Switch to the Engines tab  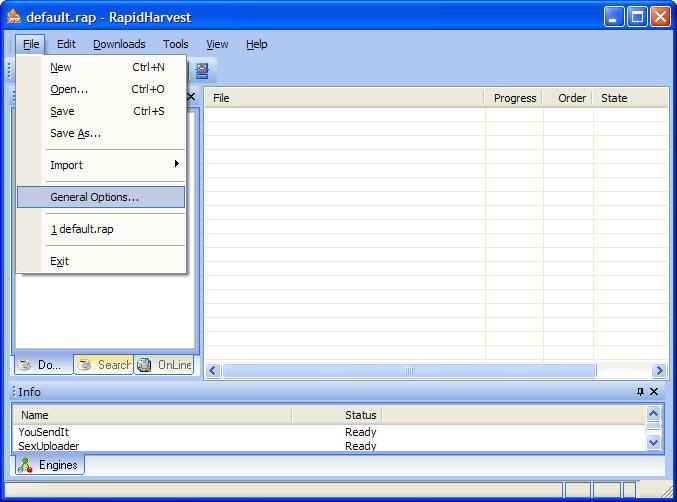49,465
